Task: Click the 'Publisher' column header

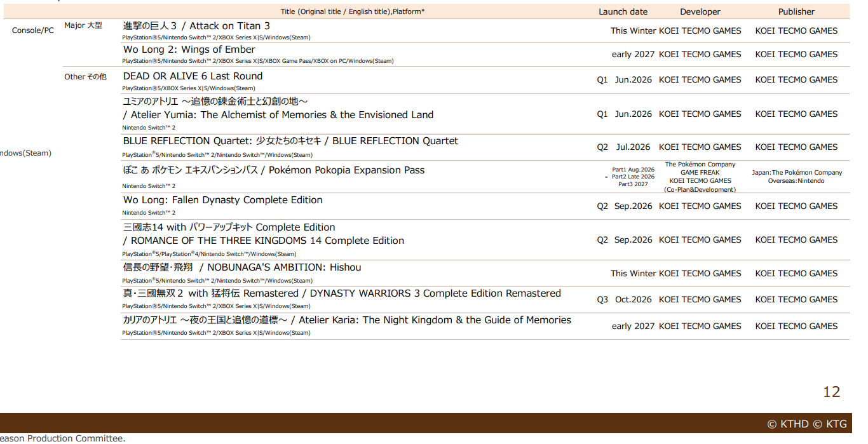Action: [796, 11]
